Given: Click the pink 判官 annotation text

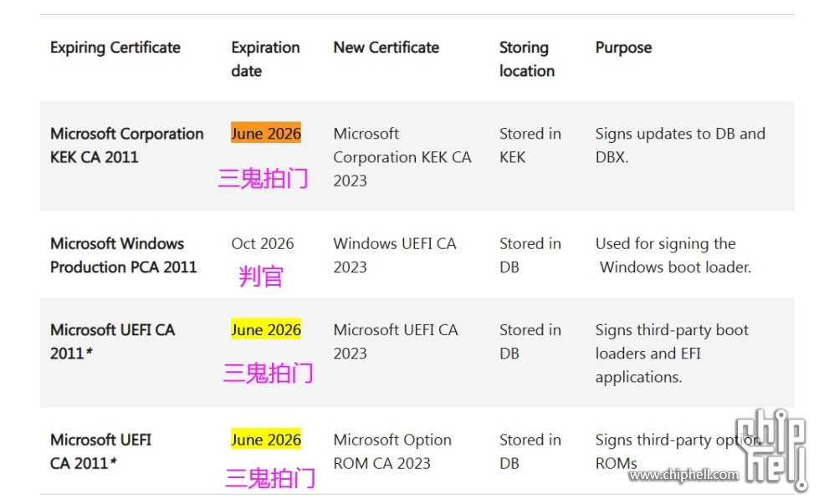Looking at the screenshot, I should [x=261, y=276].
